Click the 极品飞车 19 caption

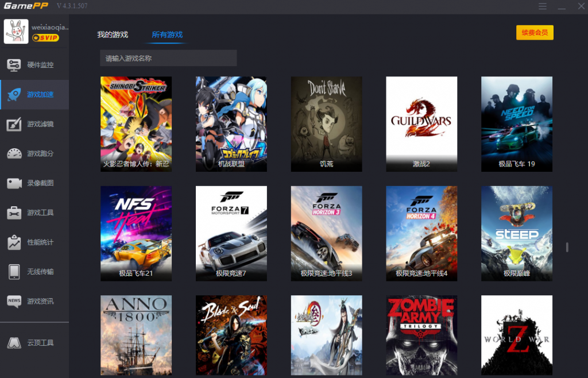coord(517,164)
